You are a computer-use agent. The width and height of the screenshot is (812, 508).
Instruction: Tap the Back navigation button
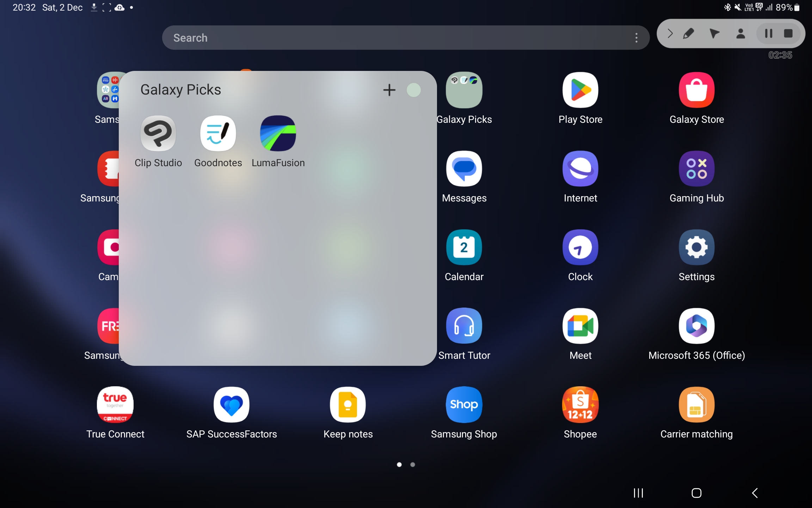point(755,493)
